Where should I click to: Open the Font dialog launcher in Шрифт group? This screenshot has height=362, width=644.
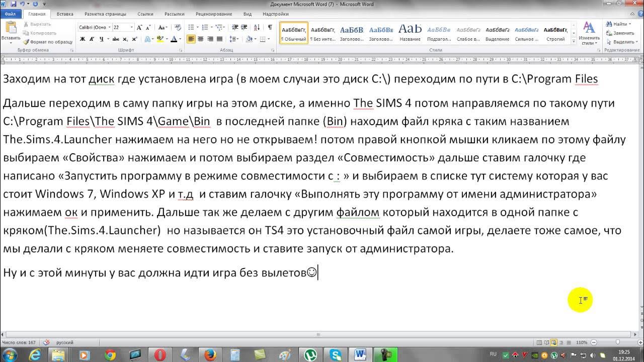[181, 51]
